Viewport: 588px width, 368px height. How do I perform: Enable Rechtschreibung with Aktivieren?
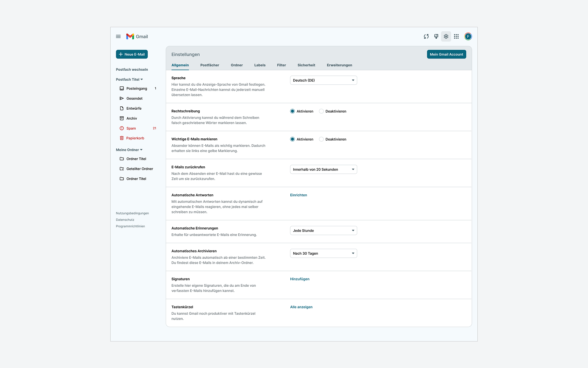point(292,111)
